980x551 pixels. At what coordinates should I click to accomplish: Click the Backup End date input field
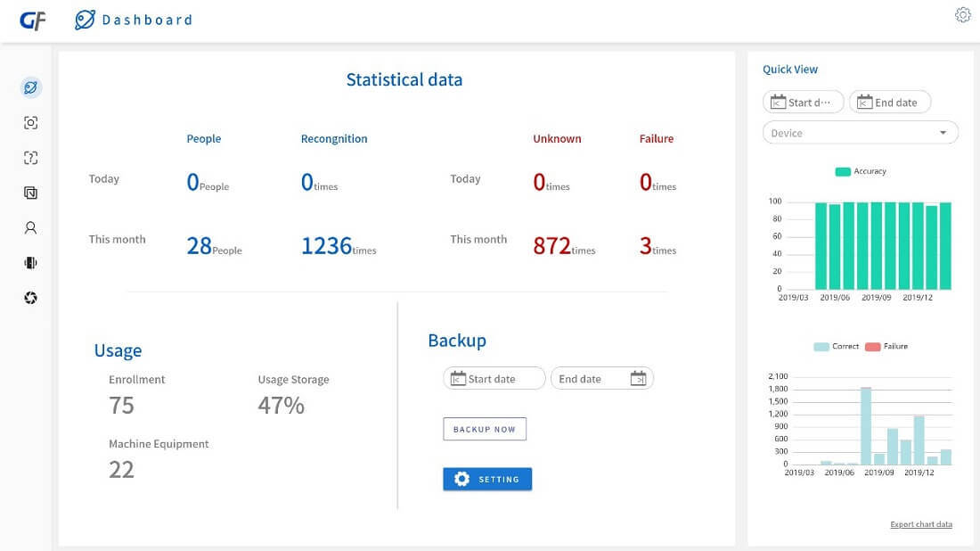[x=602, y=378]
